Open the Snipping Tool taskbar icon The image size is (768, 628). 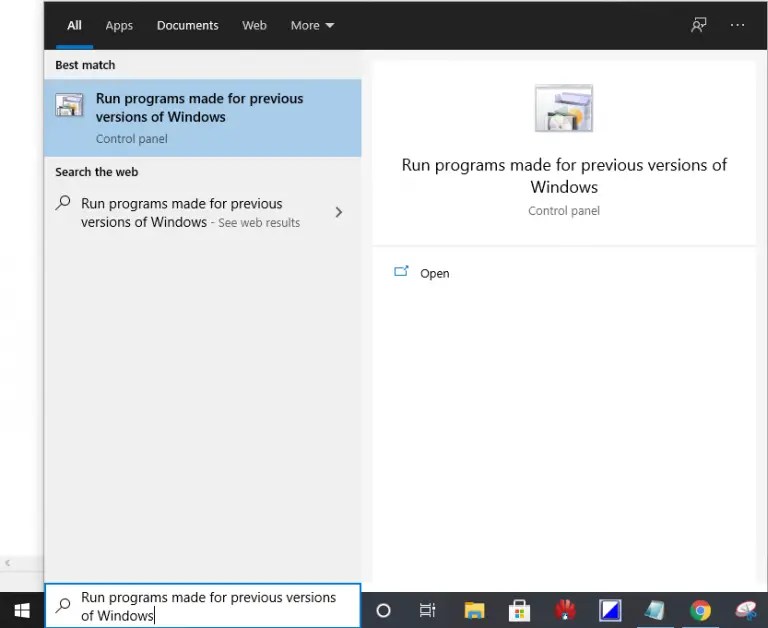pos(746,610)
